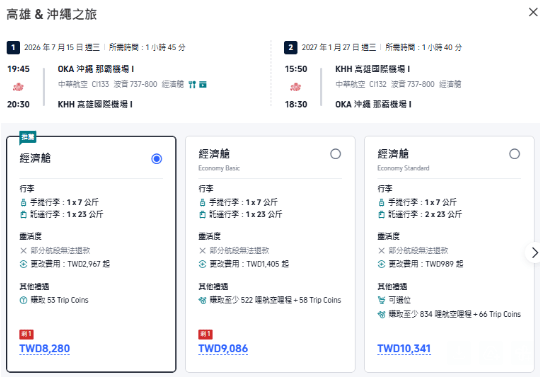Click non-refundable X icon in Economy Standard card

(381, 250)
